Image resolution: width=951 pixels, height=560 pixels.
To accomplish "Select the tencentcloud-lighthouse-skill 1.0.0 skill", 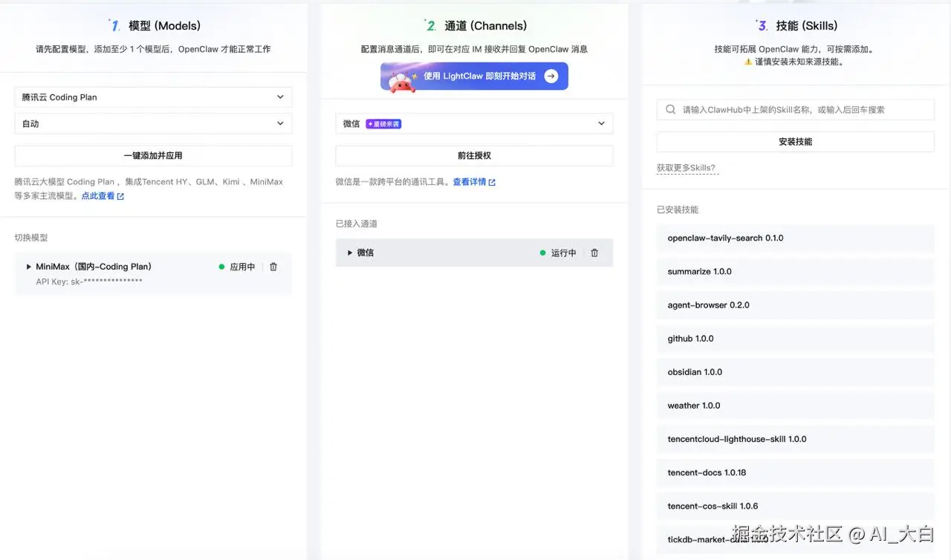I will click(795, 439).
